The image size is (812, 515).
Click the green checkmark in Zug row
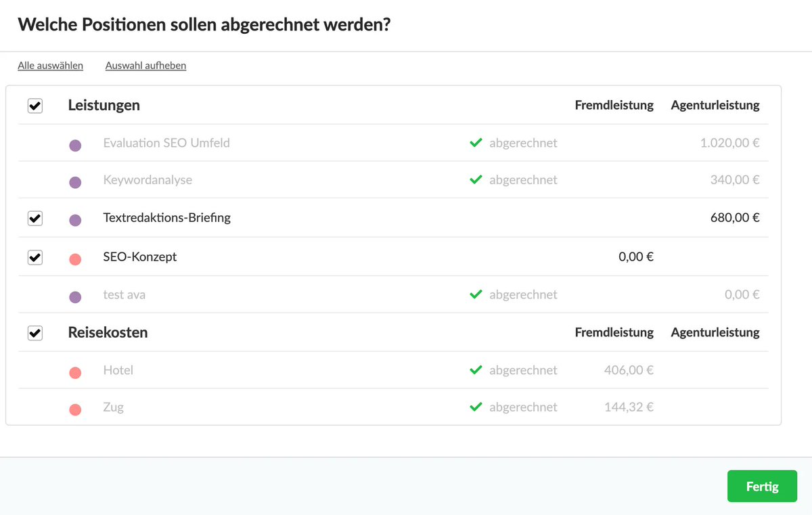coord(476,407)
